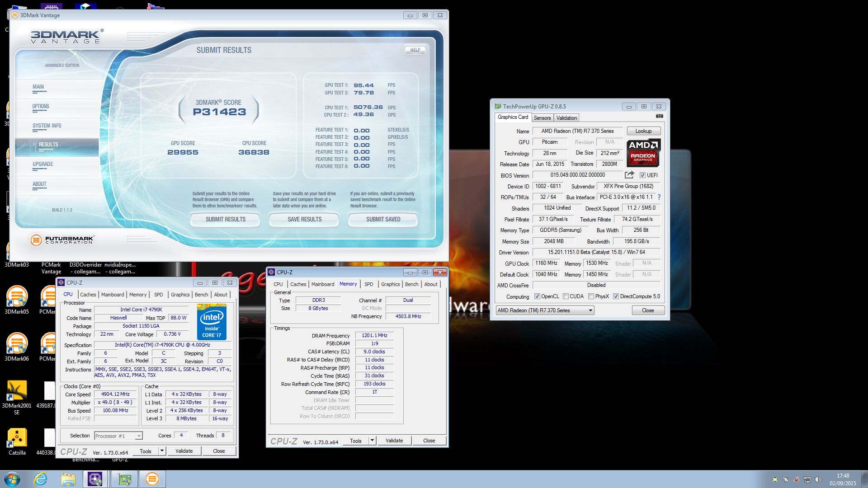Click the Intel Core i7 logo in CPU-Z

212,322
